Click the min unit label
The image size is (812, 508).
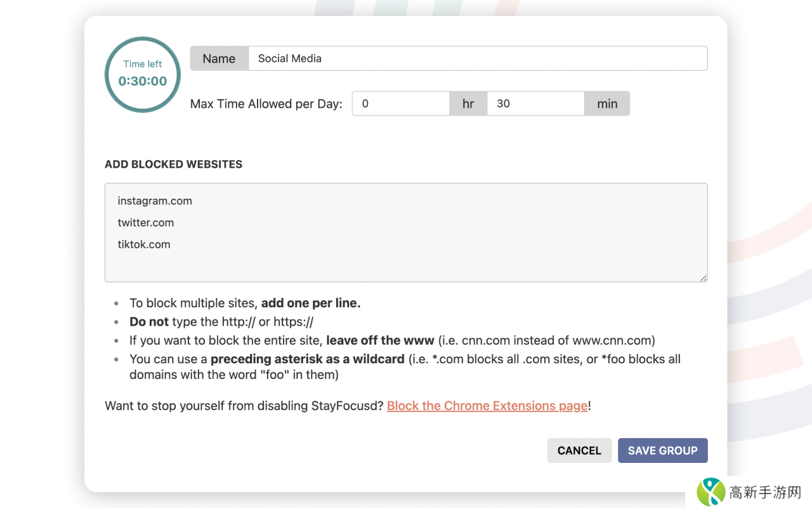click(x=607, y=104)
